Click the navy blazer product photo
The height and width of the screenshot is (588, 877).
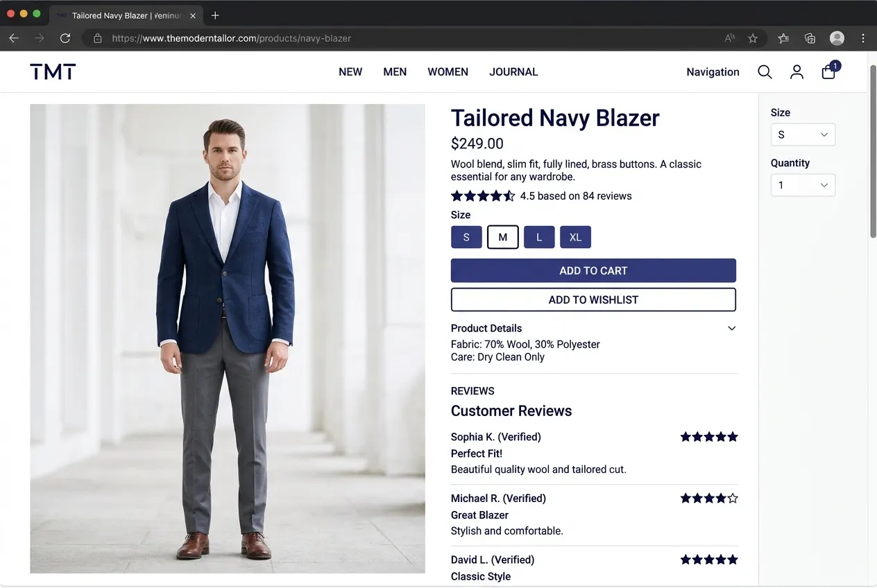[x=228, y=338]
